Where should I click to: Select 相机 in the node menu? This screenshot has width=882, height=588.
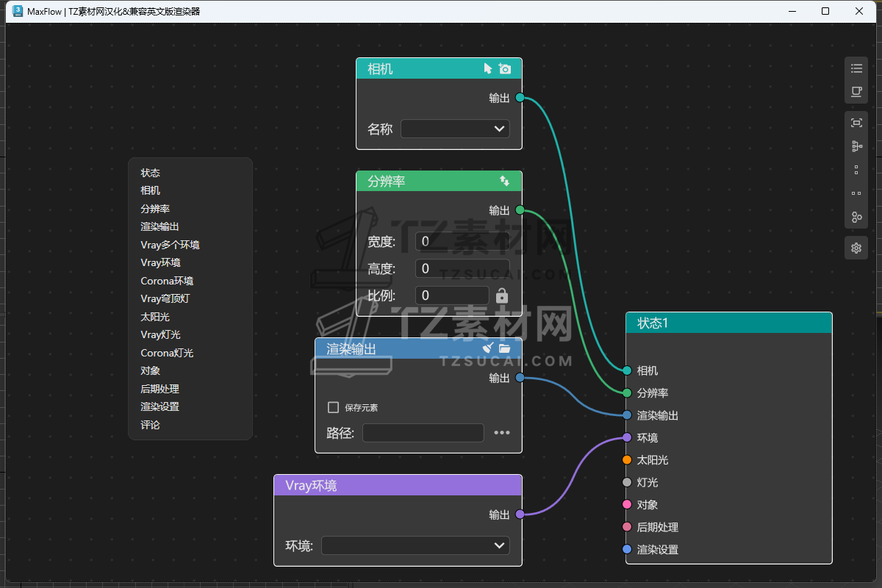tap(151, 190)
